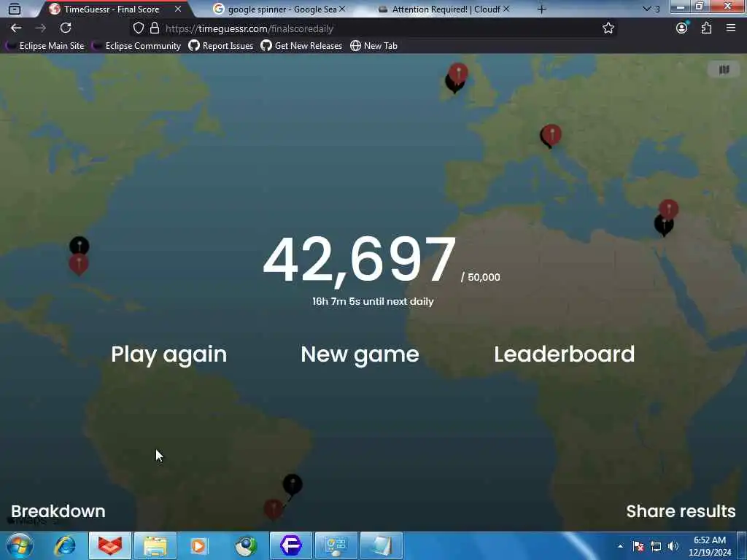747x560 pixels.
Task: Click the red pin near Lebanon coast
Action: [668, 208]
